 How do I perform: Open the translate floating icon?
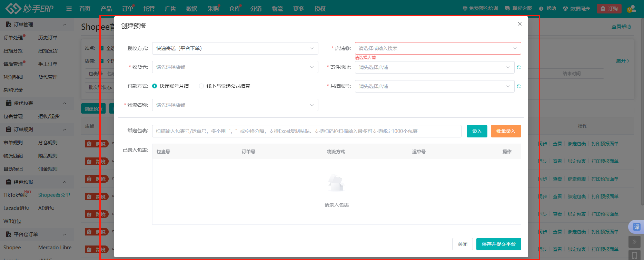pyautogui.click(x=636, y=227)
